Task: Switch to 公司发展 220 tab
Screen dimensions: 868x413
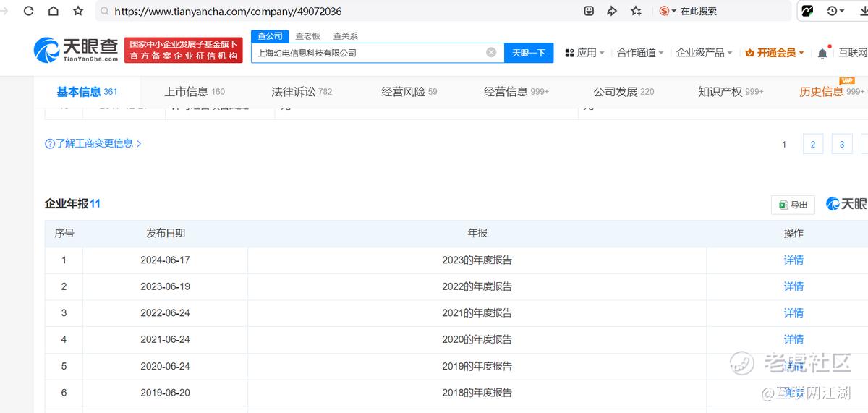Action: click(624, 92)
